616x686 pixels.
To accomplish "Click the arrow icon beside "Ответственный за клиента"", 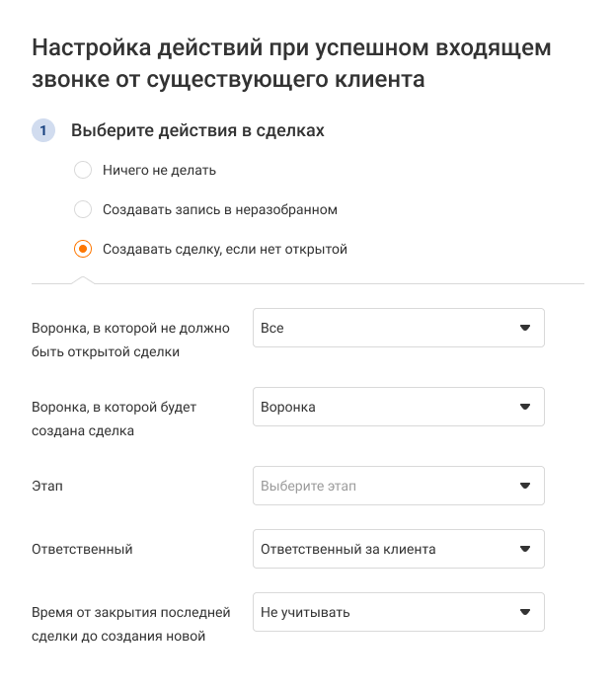I will click(525, 549).
